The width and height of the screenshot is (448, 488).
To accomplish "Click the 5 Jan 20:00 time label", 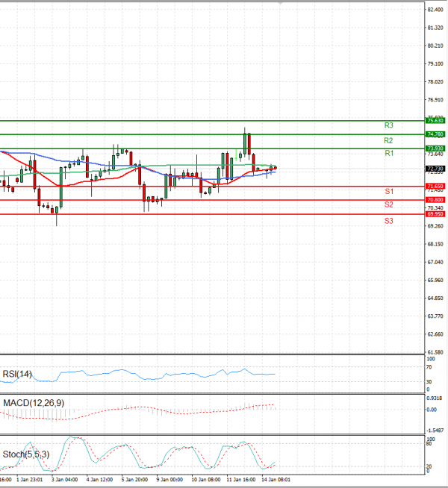I will pos(134,480).
